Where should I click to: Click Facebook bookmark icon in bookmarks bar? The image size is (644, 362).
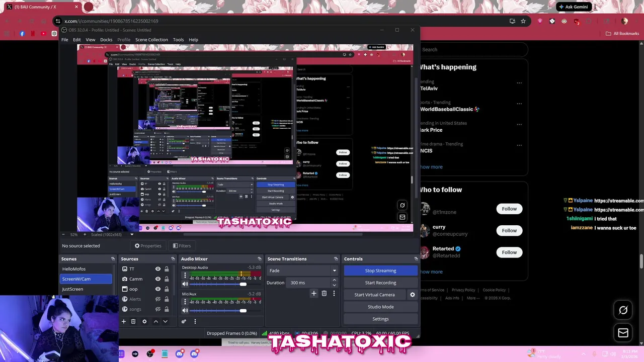coord(22,34)
